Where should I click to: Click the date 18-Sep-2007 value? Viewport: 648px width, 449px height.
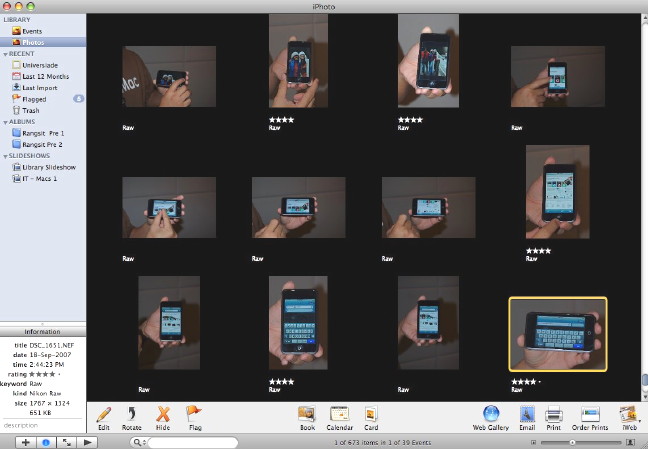pos(50,355)
